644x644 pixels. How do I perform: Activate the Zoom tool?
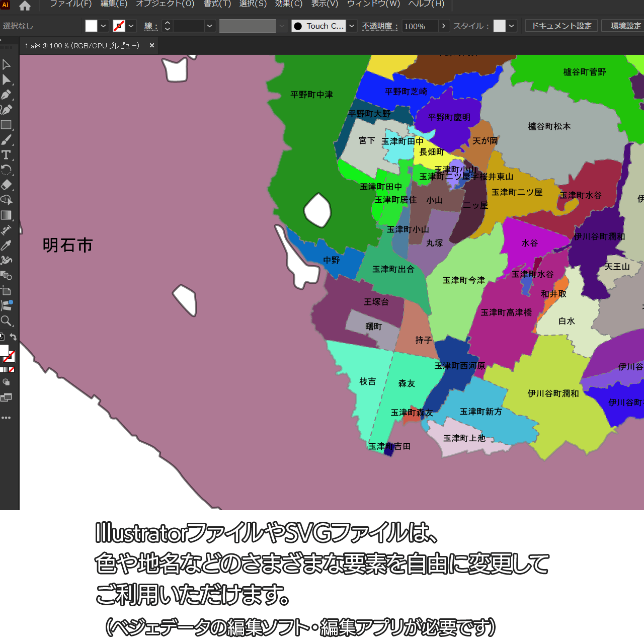6,321
